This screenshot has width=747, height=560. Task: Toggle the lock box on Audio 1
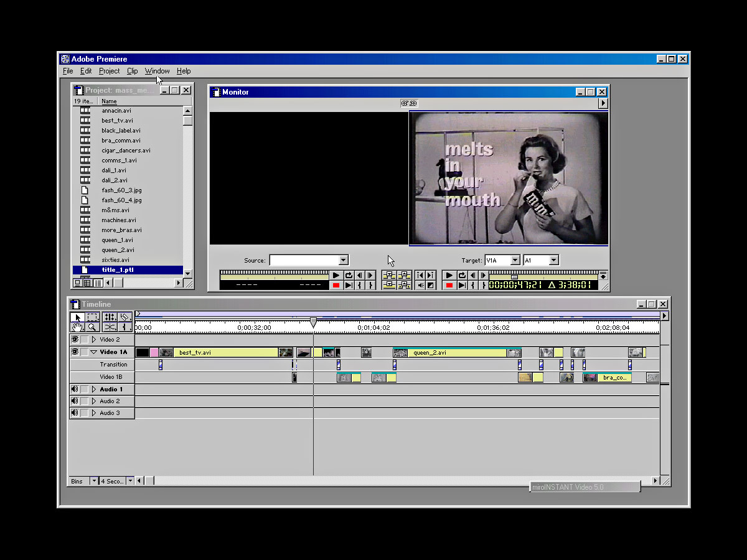click(85, 390)
